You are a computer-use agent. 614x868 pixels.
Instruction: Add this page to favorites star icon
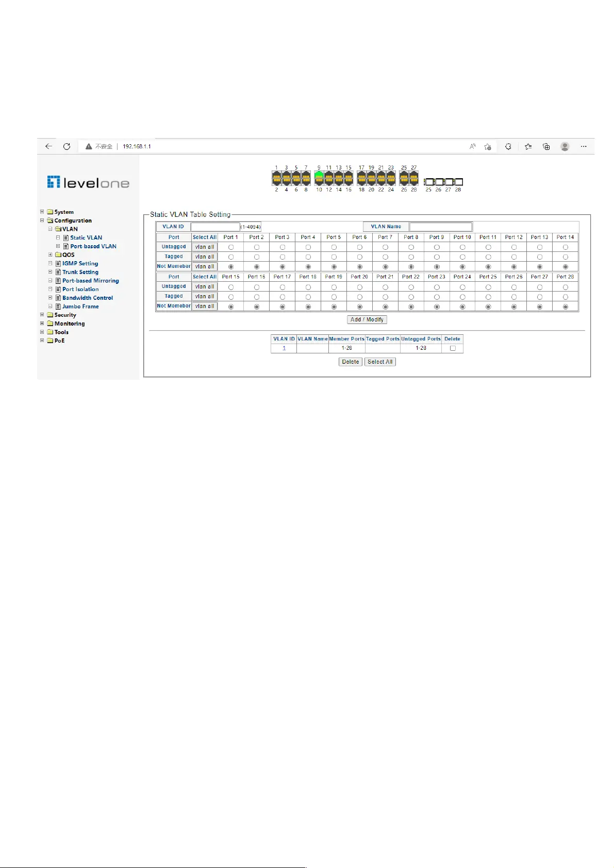(488, 147)
